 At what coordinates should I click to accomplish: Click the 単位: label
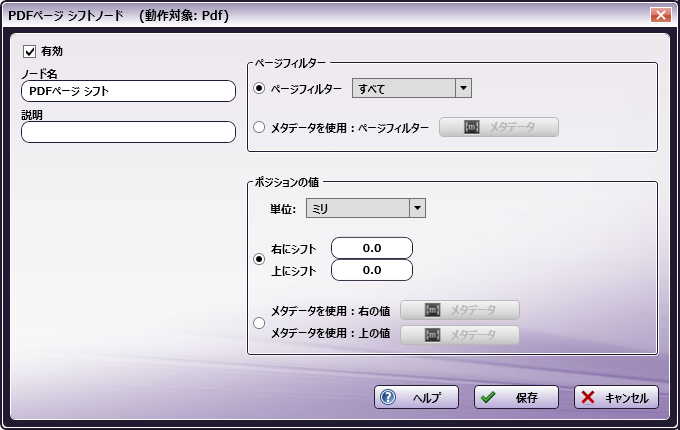pos(283,209)
